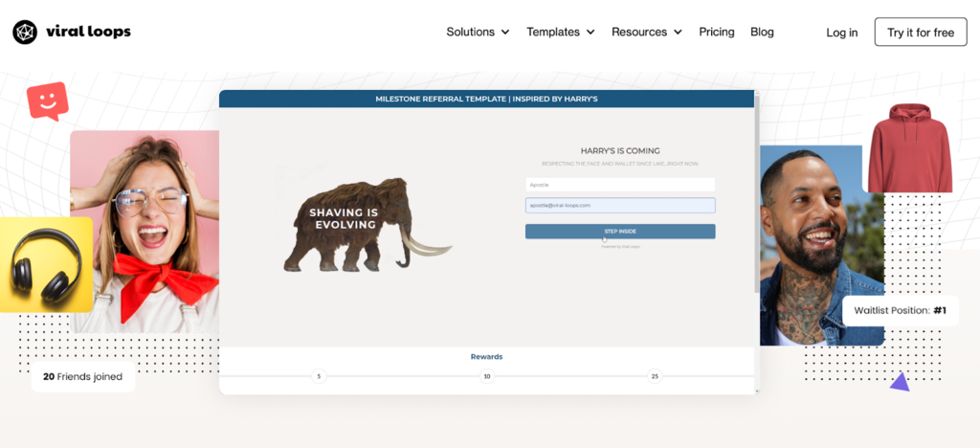Click the MILESTONE REFERRAL TEMPLATE header bar

pos(486,99)
